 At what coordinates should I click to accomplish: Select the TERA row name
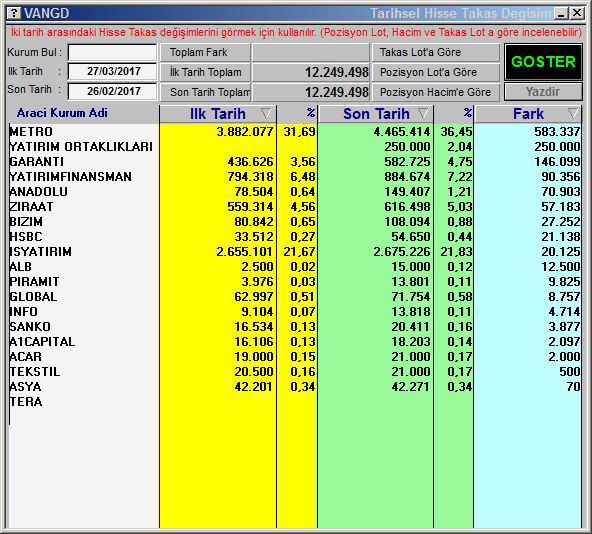coord(26,401)
